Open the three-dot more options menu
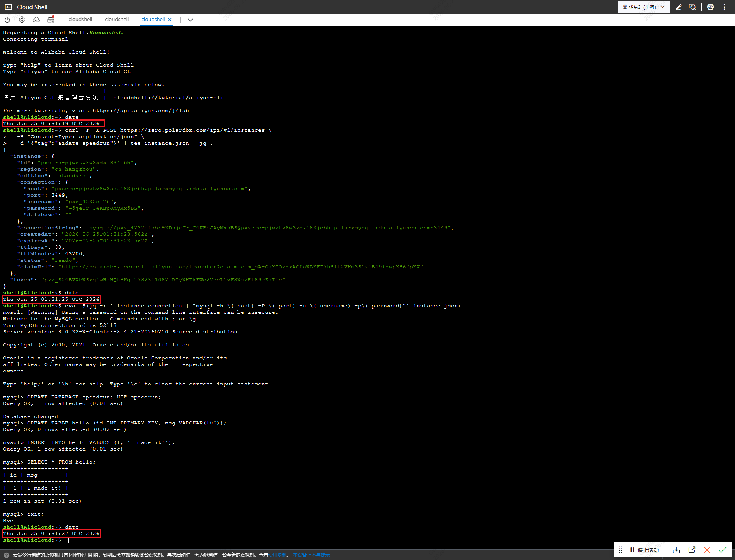735x560 pixels. 724,7
